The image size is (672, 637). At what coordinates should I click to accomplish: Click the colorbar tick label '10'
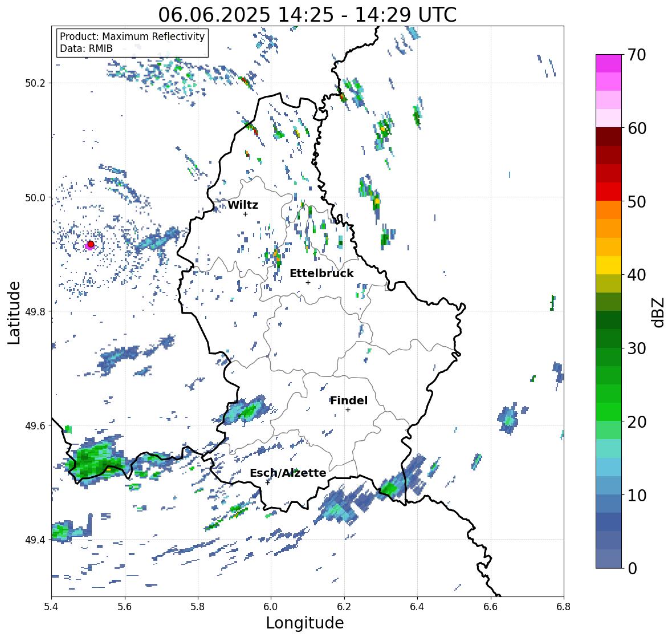[x=637, y=495]
